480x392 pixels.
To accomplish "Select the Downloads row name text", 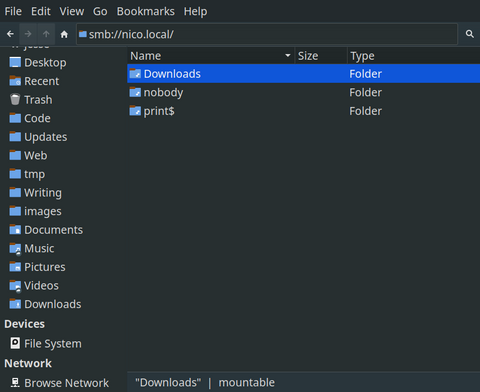I will point(172,74).
